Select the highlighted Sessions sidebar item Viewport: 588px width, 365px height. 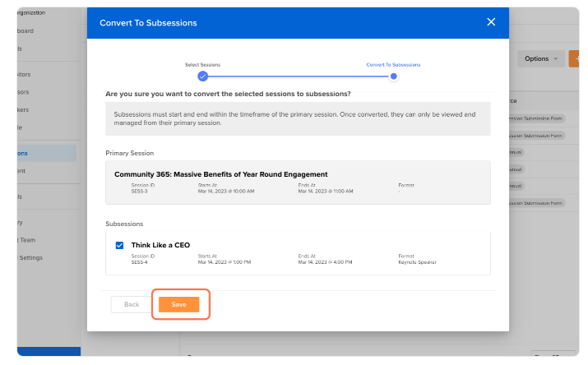(x=47, y=153)
